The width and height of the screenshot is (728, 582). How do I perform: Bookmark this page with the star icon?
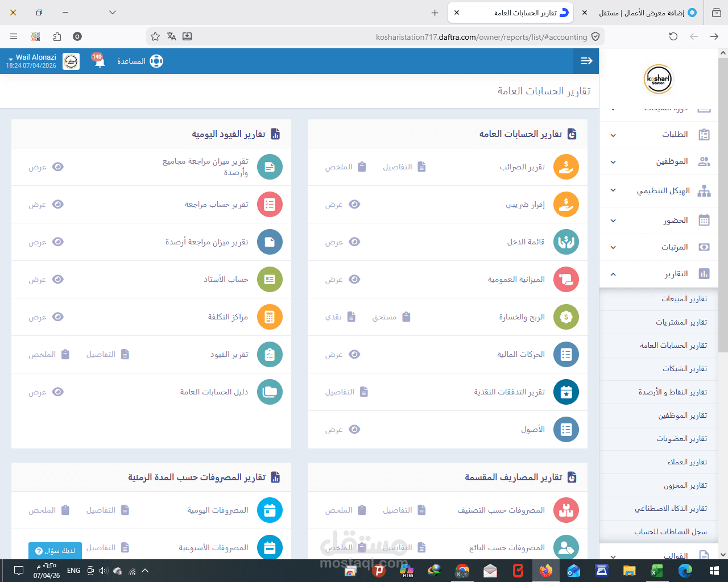[155, 36]
